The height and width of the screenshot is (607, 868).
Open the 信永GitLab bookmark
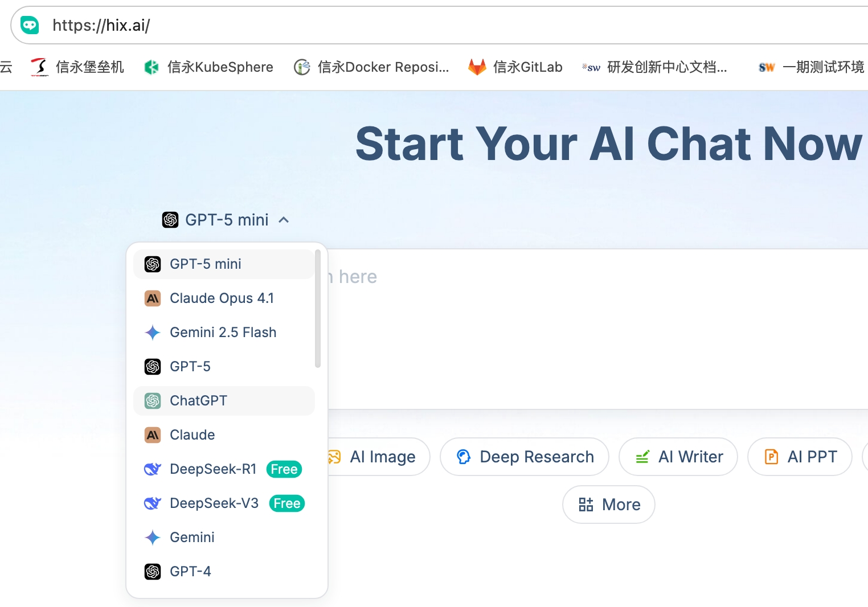tap(515, 67)
